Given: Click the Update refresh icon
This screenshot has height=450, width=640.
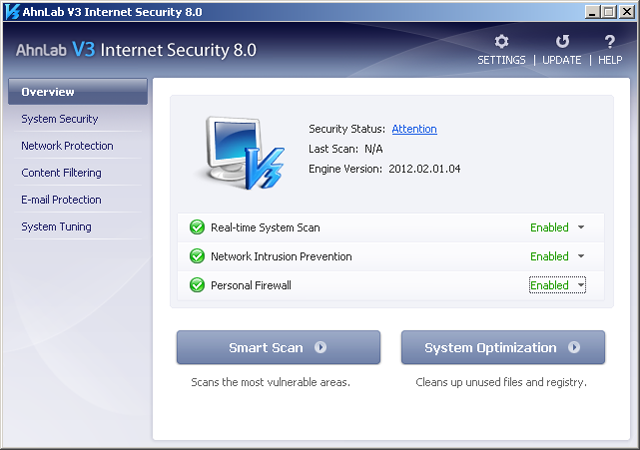Looking at the screenshot, I should click(x=562, y=42).
